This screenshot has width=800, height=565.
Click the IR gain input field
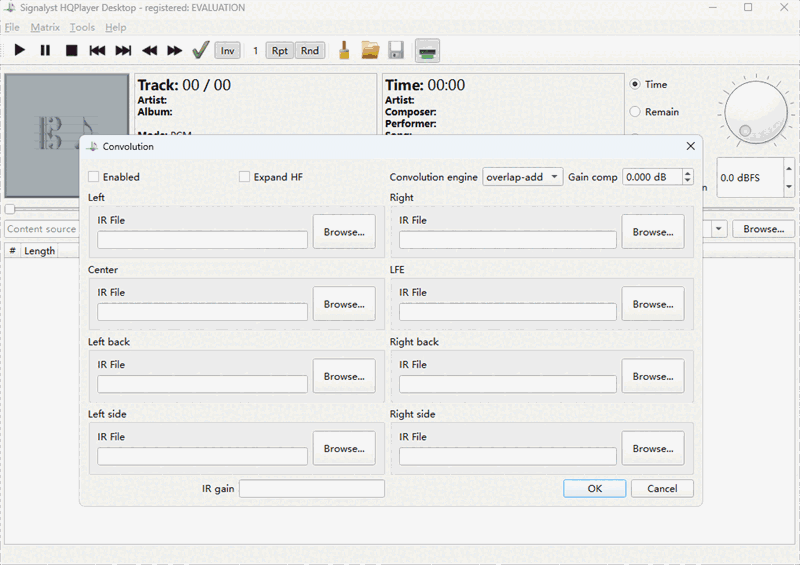(x=311, y=488)
